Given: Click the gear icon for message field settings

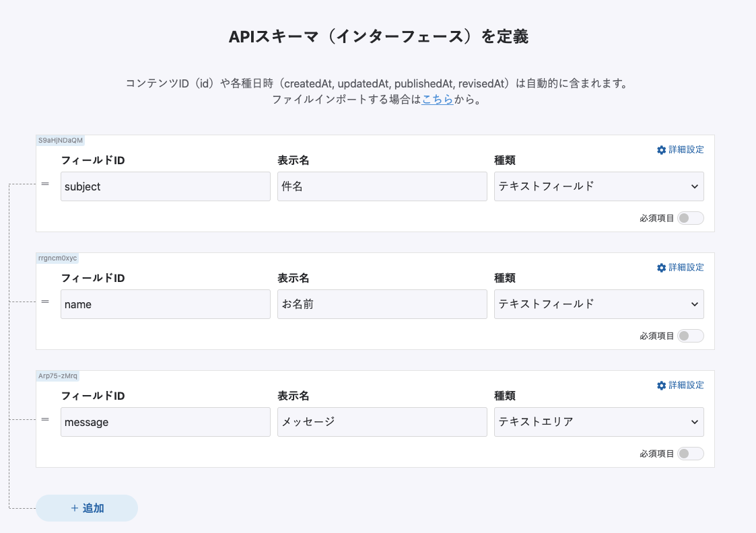Looking at the screenshot, I should (661, 386).
